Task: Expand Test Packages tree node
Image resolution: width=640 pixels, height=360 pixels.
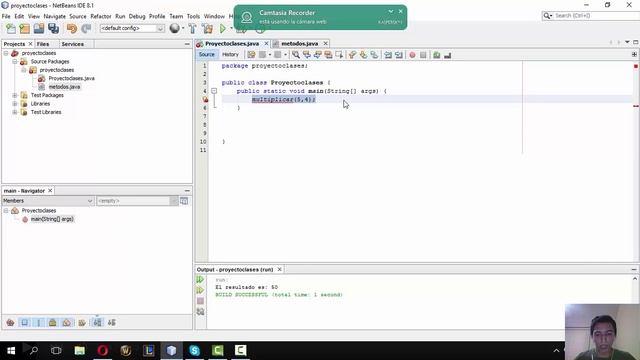Action: point(15,95)
